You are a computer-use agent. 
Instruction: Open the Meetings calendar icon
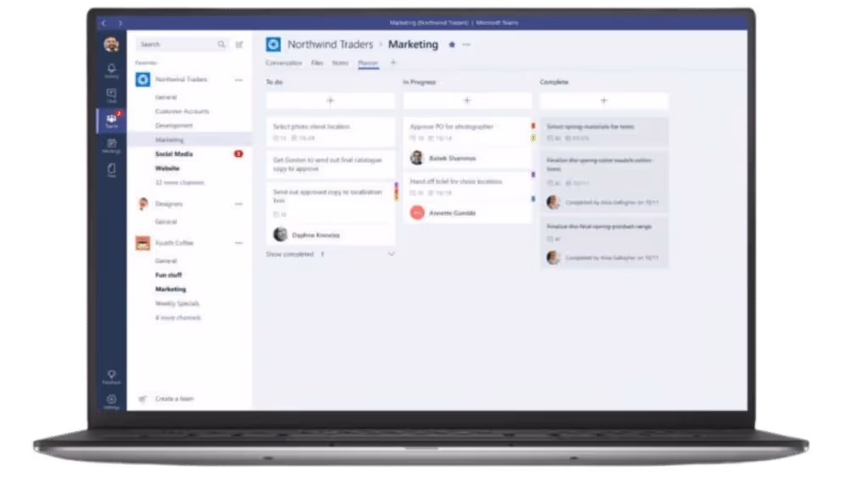click(x=111, y=144)
